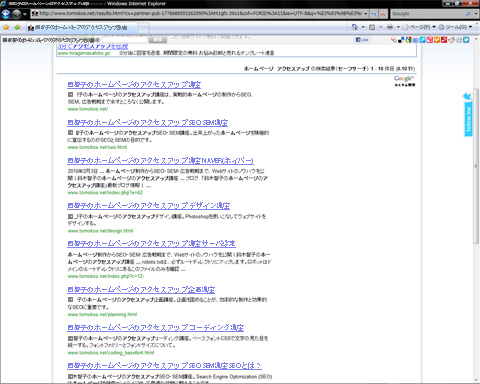This screenshot has width=480, height=384.
Task: Expand the address bar history dropdown arrow
Action: [x=366, y=14]
